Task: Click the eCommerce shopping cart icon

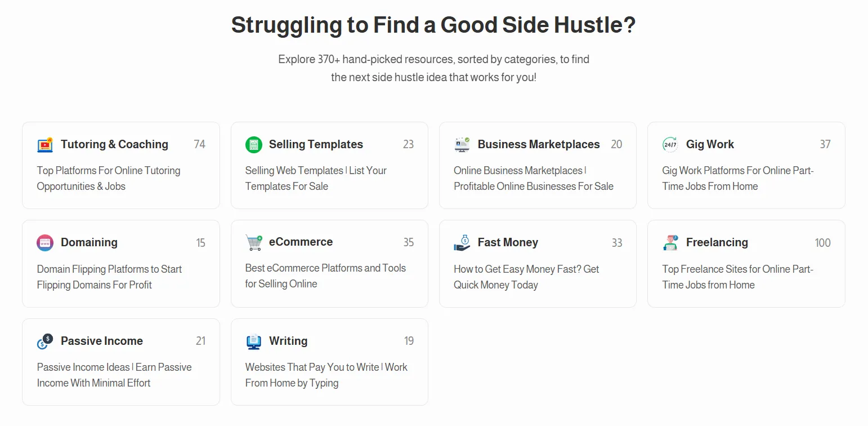Action: point(254,243)
